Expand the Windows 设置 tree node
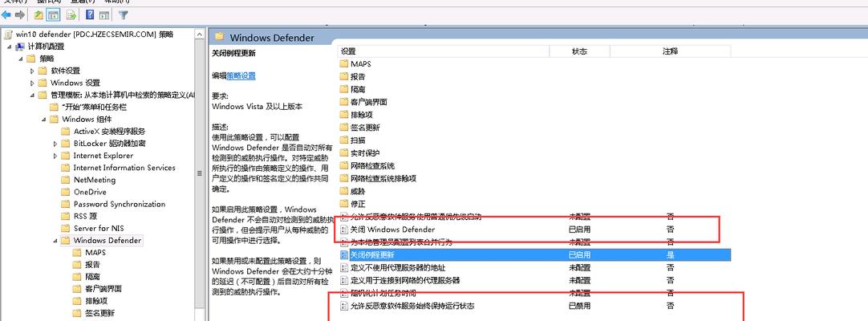 (32, 83)
